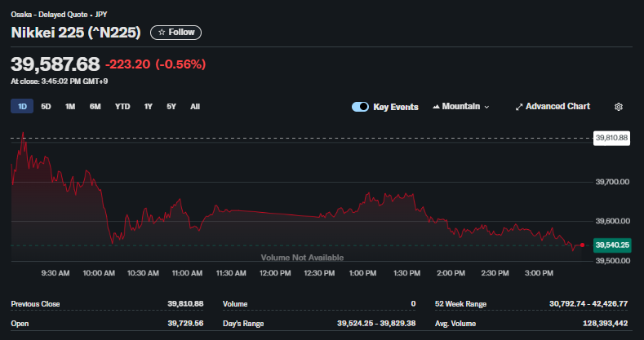Click the Volume label in stats
The image size is (644, 340).
[235, 304]
